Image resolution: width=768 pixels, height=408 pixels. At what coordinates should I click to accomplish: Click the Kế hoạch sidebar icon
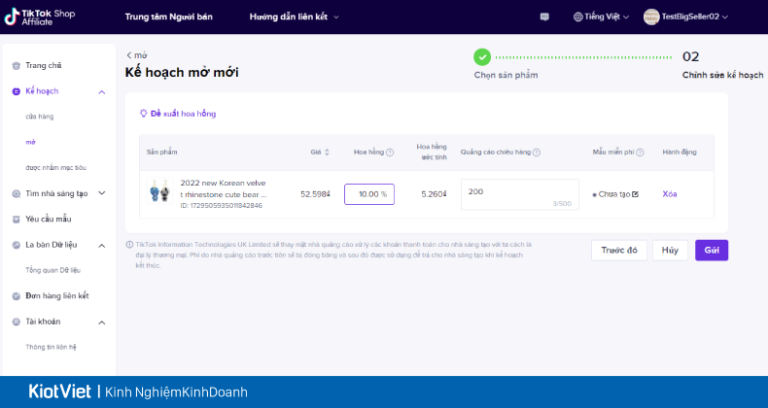[16, 91]
